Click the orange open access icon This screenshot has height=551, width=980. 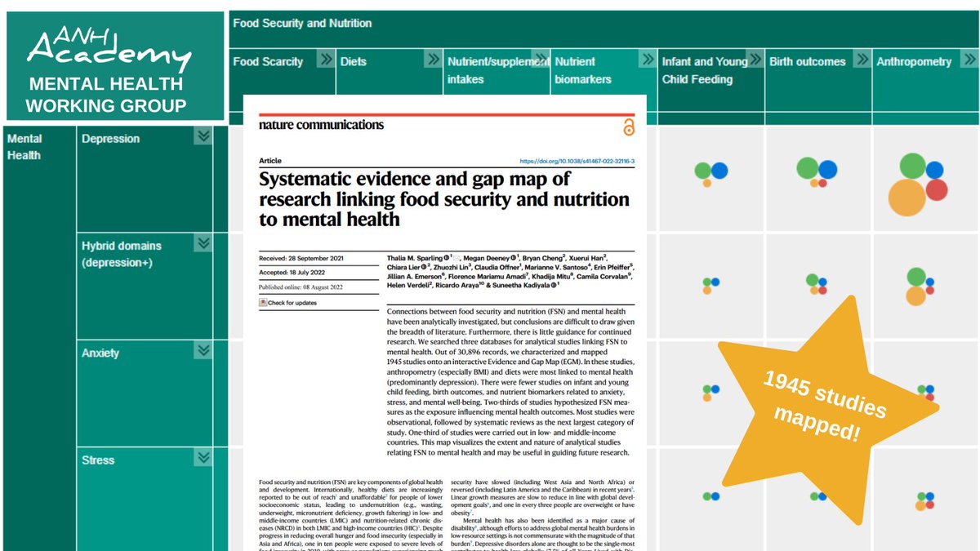tap(628, 127)
